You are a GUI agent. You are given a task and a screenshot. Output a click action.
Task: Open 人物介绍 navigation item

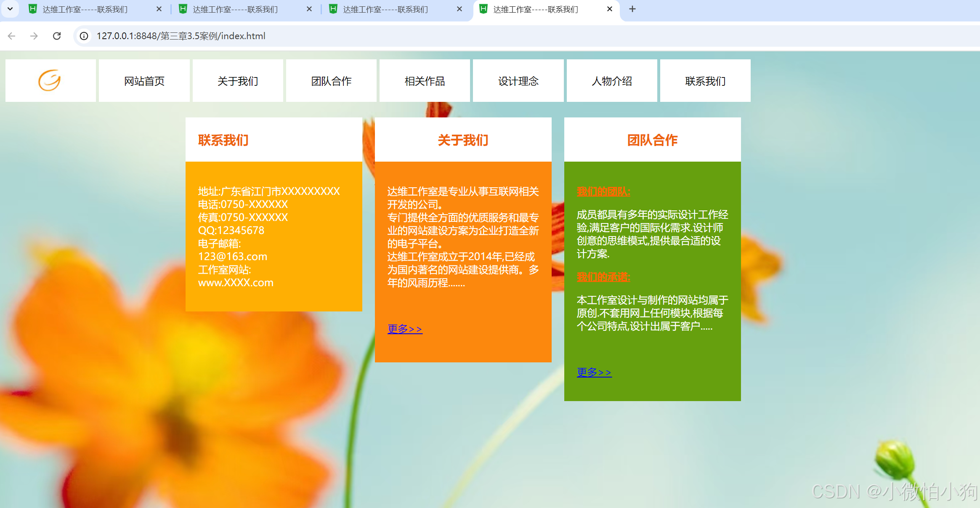point(612,81)
